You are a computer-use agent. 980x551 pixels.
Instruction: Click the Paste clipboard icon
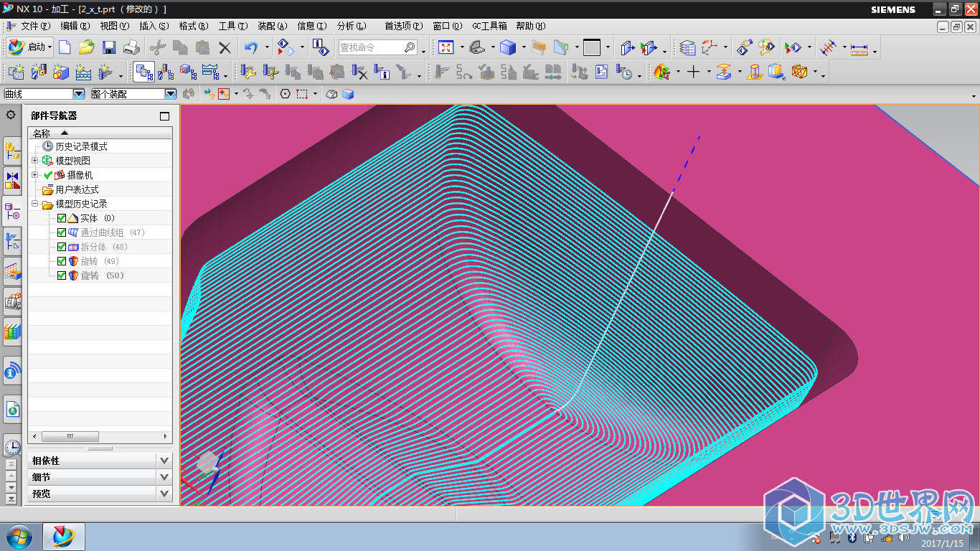[202, 48]
